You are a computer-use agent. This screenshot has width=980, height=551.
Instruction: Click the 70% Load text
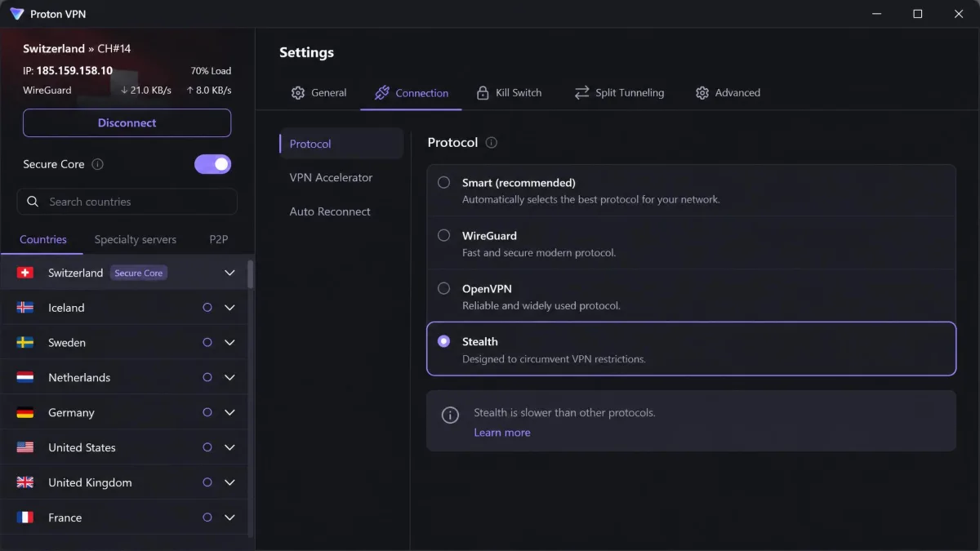click(x=211, y=71)
